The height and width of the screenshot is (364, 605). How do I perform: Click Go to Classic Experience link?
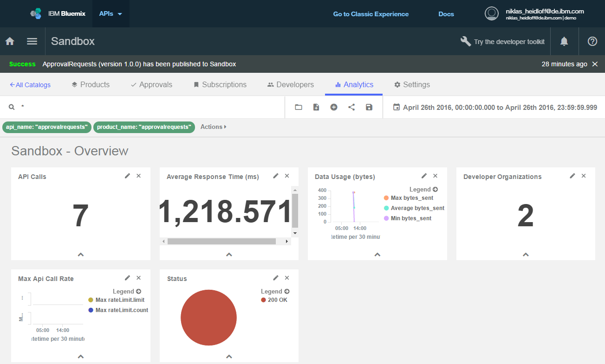pos(371,14)
